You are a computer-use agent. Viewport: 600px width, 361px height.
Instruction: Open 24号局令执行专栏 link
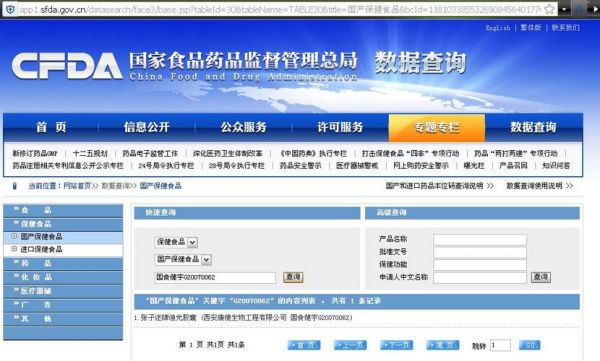(166, 166)
